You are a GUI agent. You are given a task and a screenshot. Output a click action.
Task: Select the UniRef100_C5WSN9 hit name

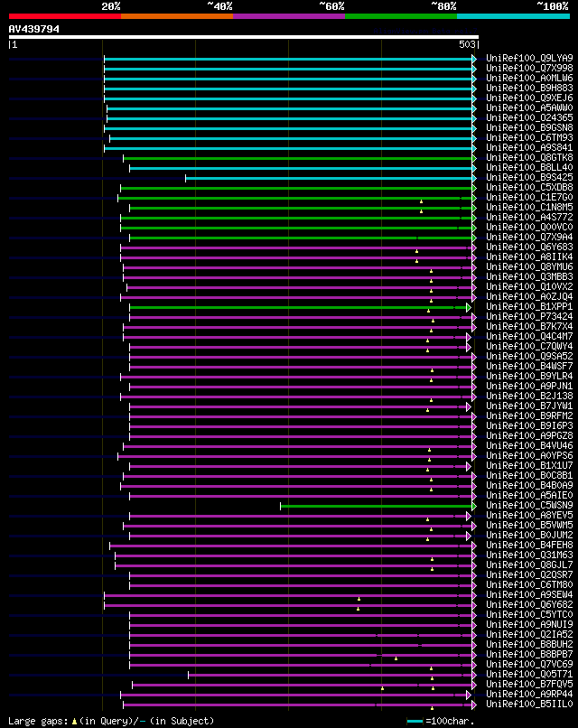click(529, 505)
